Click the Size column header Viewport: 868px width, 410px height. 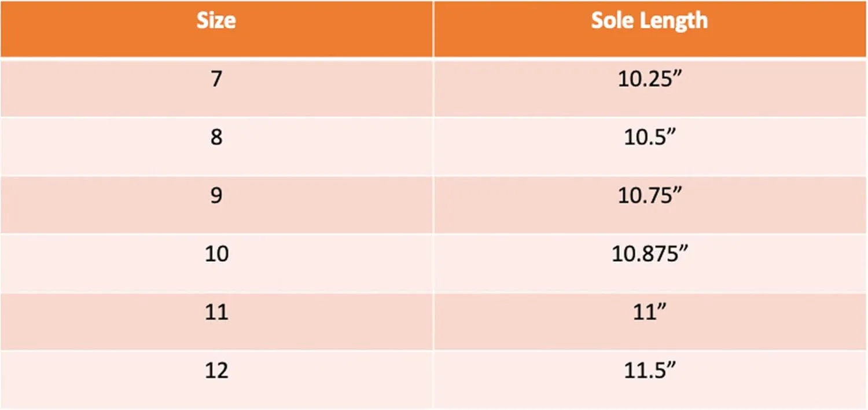(216, 28)
